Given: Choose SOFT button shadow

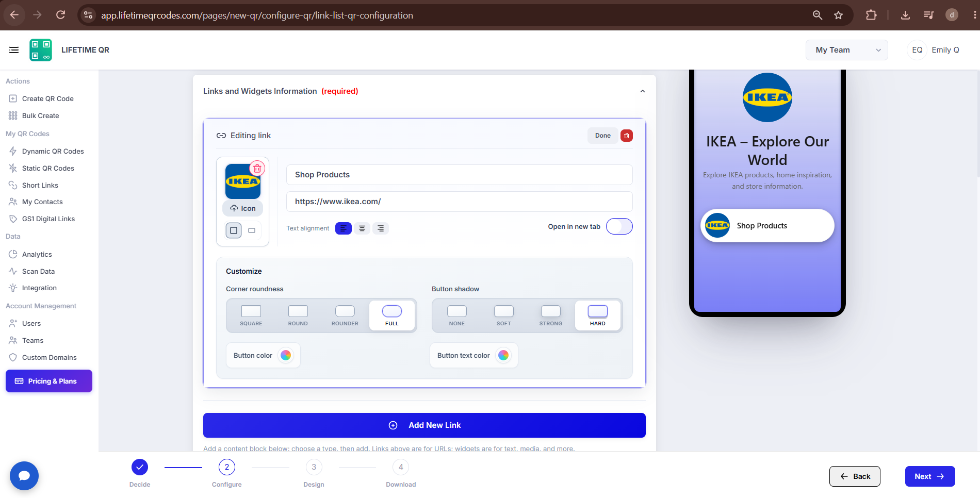Looking at the screenshot, I should tap(504, 316).
